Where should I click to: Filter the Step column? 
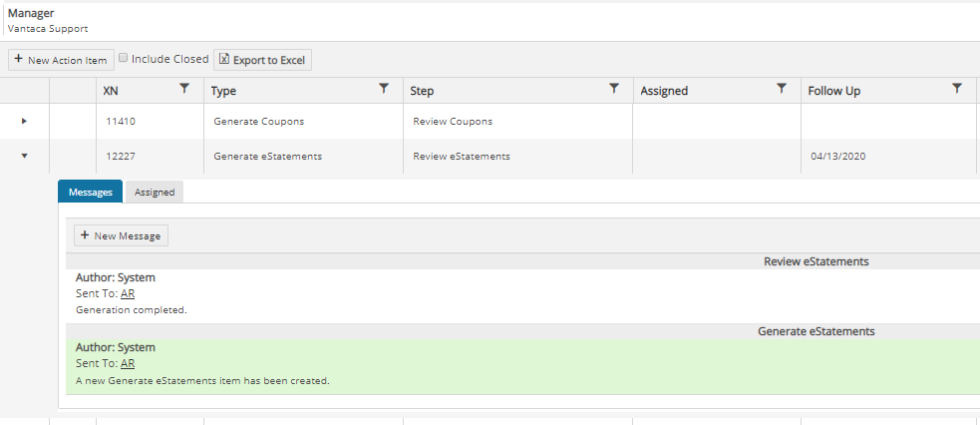[x=614, y=89]
